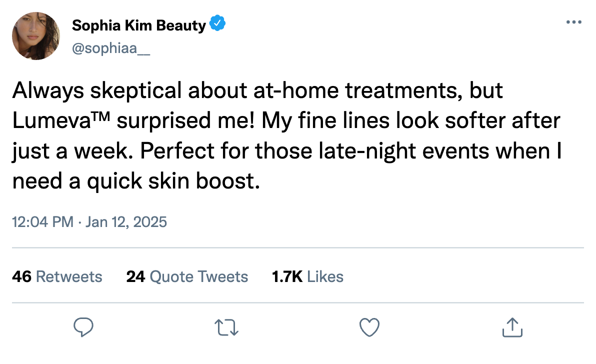The image size is (596, 364).
Task: Click the tweet's first line about at-home treatments
Action: tap(257, 90)
